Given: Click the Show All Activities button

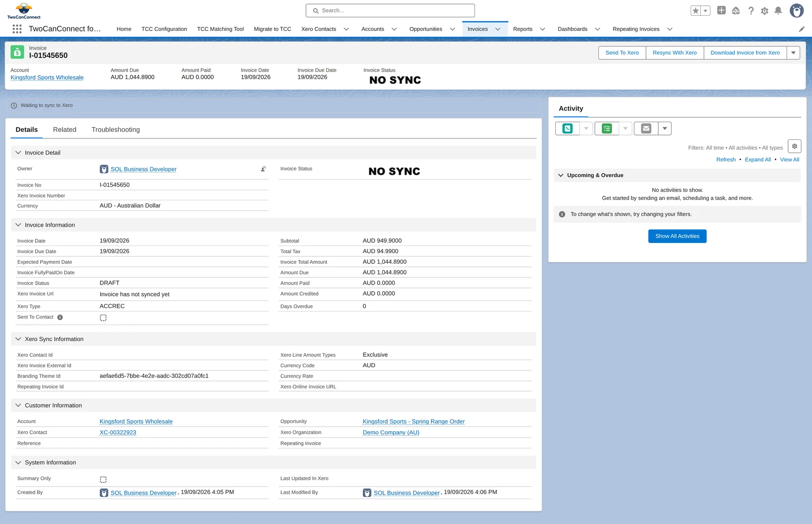Looking at the screenshot, I should tap(677, 236).
